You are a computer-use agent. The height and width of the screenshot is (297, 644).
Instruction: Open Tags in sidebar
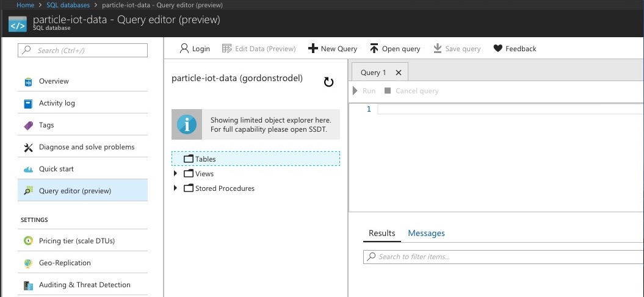(82, 125)
